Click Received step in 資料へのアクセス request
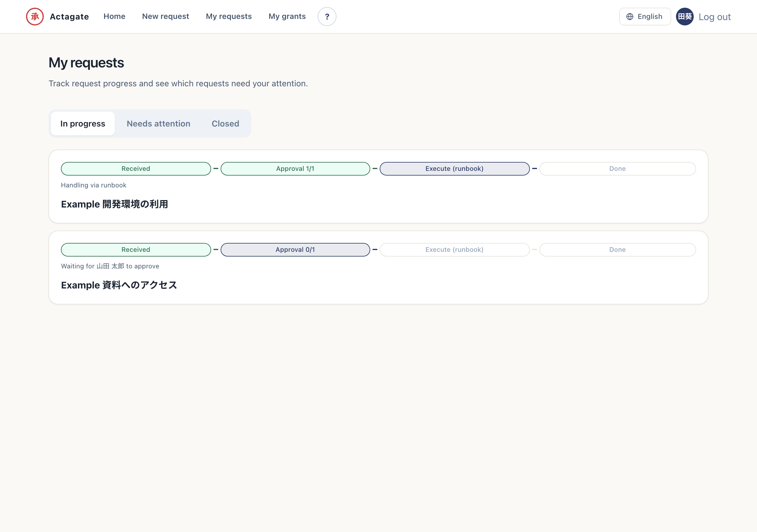The width and height of the screenshot is (757, 532). pyautogui.click(x=136, y=250)
